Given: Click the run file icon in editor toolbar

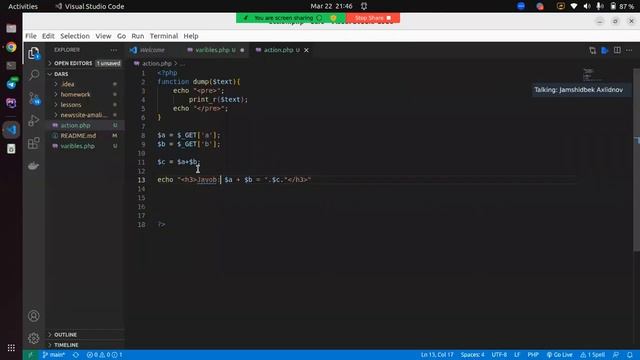Looking at the screenshot, I should pyautogui.click(x=605, y=50).
